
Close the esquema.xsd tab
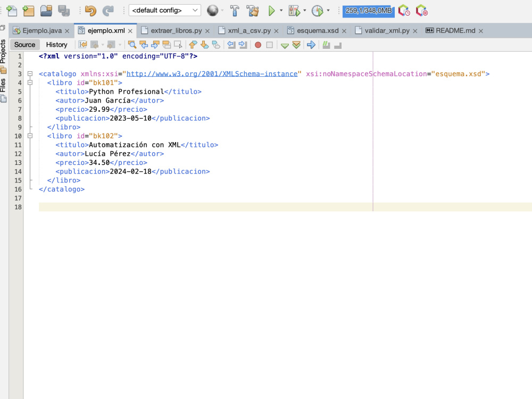click(344, 31)
